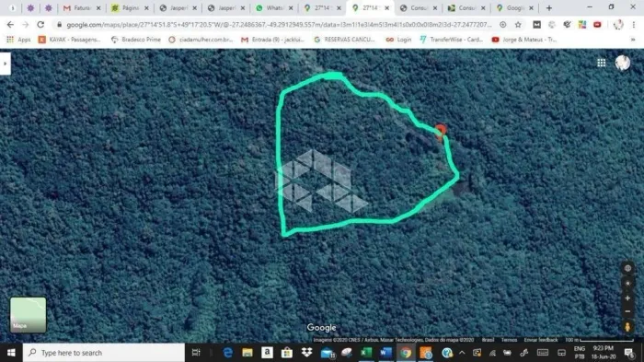Open the Login bookmark
Image resolution: width=644 pixels, height=362 pixels.
[x=398, y=40]
